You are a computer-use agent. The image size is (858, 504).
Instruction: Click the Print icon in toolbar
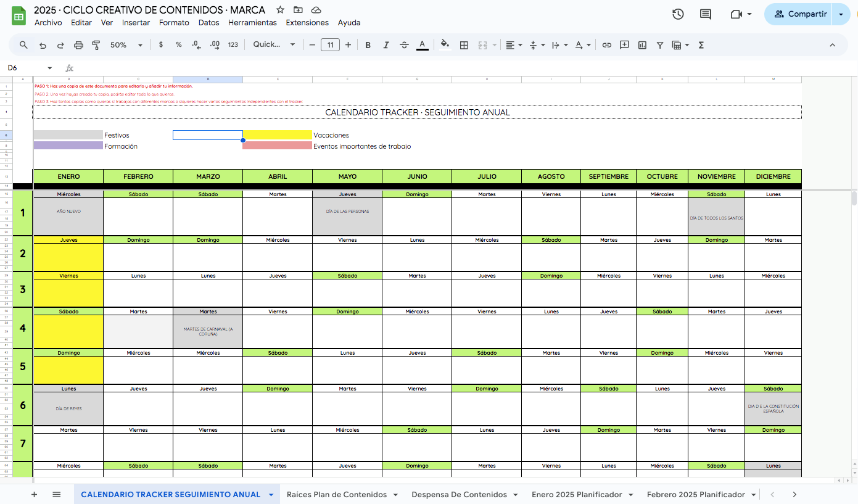pyautogui.click(x=78, y=45)
